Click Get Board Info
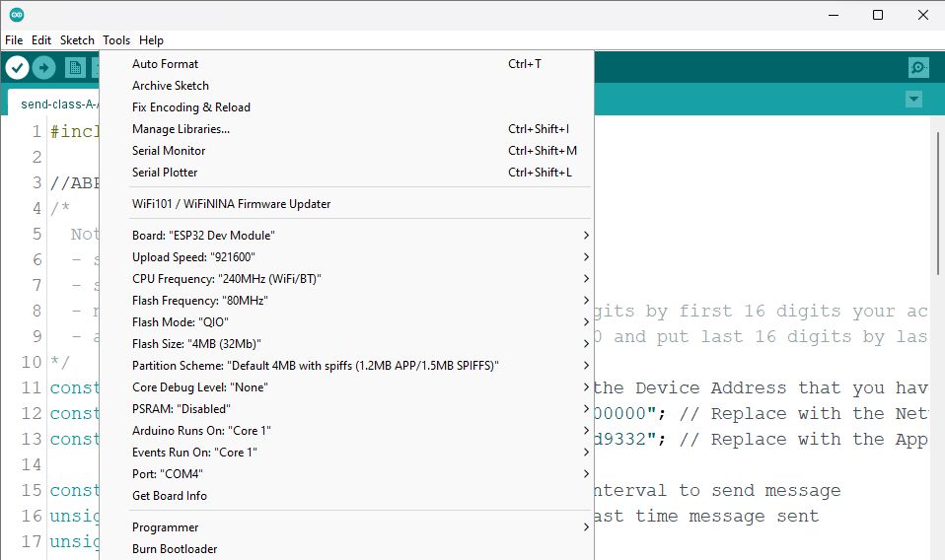 [170, 496]
